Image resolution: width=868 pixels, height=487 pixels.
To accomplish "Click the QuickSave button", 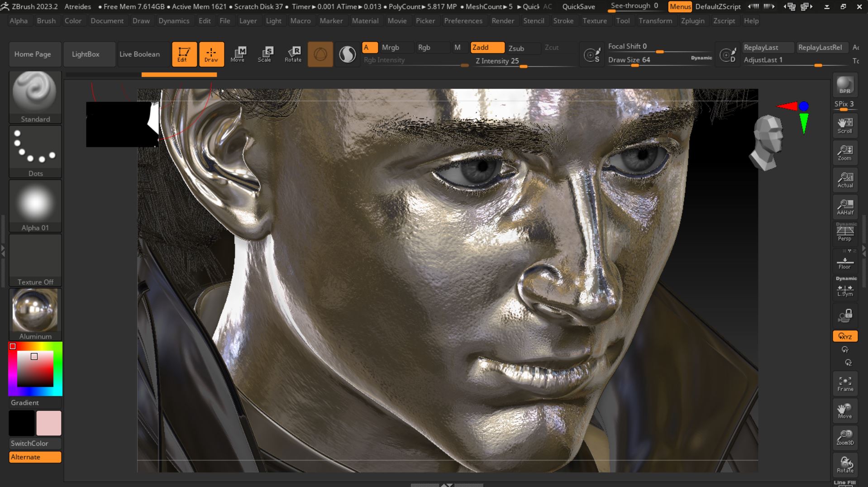I will 578,6.
